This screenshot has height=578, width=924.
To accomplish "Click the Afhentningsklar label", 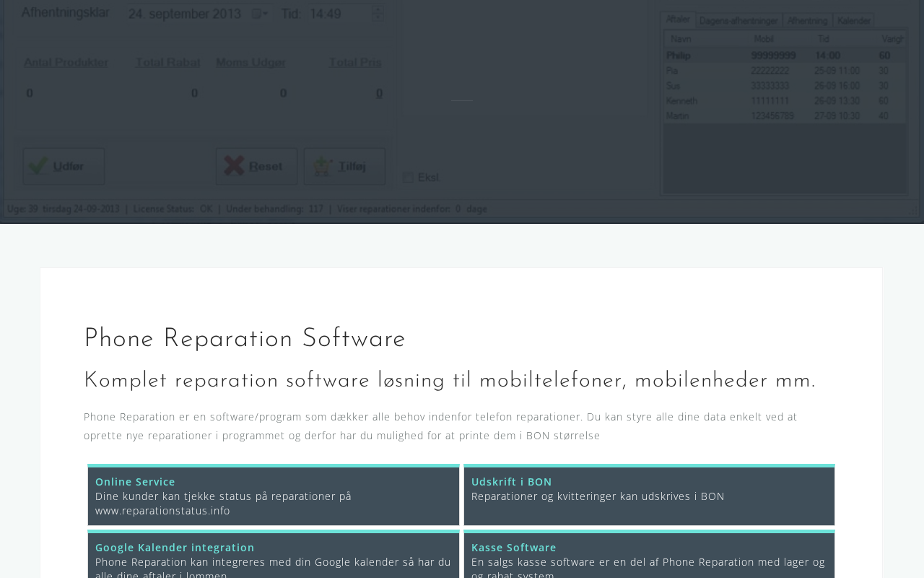I will click(x=64, y=13).
